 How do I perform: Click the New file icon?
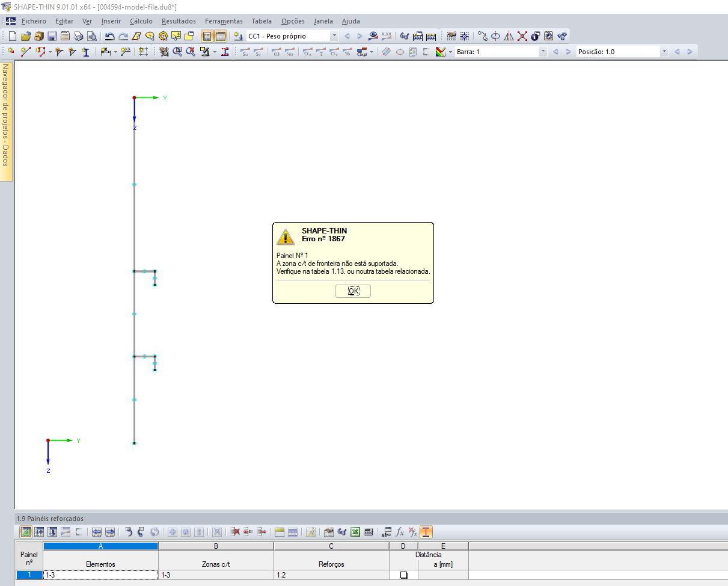[x=13, y=36]
